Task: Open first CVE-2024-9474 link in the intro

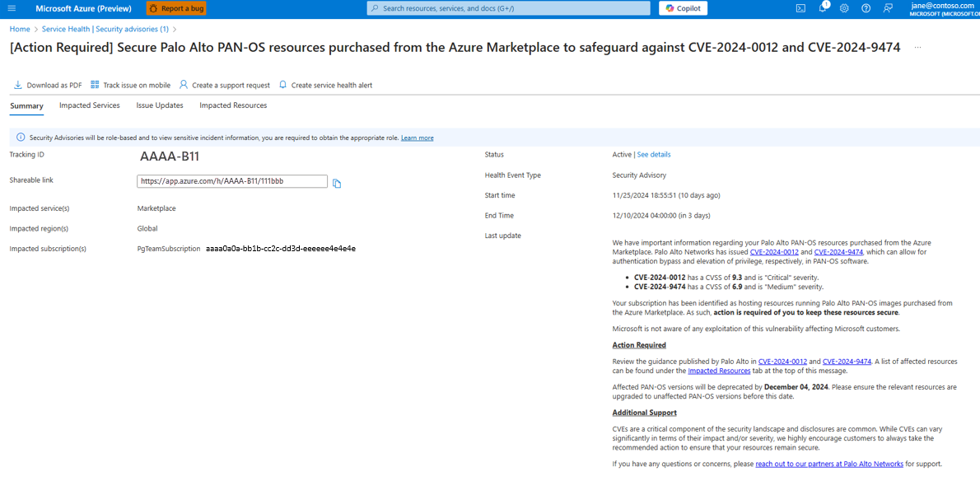Action: [x=838, y=252]
